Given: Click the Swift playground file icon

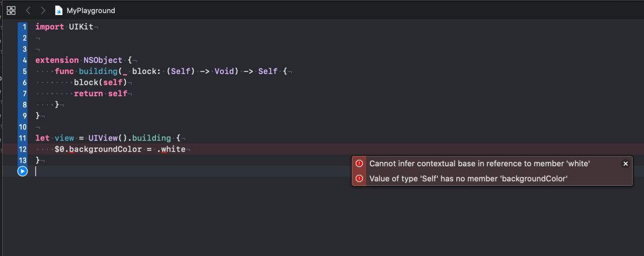Looking at the screenshot, I should (59, 10).
